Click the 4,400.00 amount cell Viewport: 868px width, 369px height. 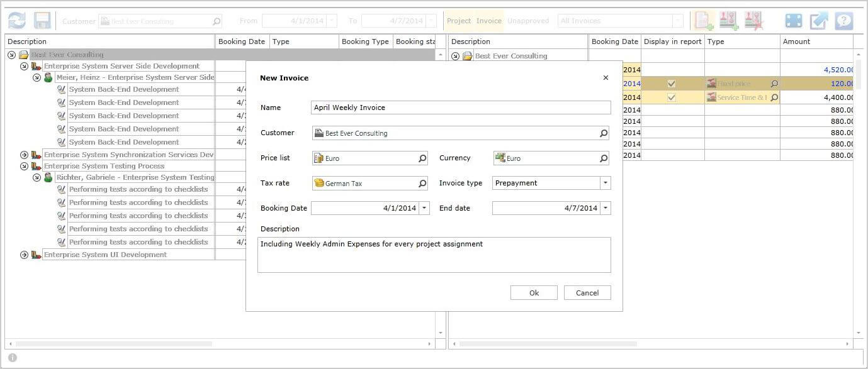coord(817,97)
